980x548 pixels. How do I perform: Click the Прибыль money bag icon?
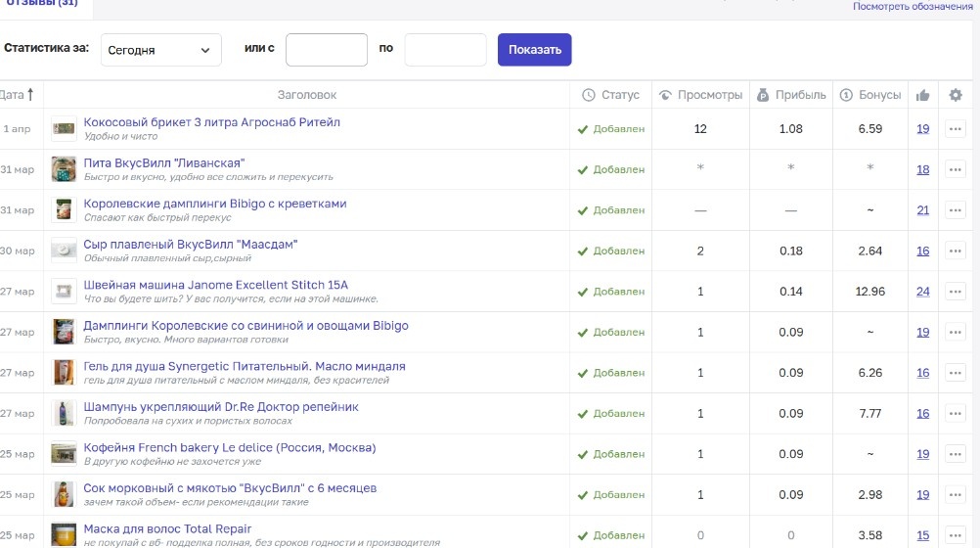[x=763, y=95]
